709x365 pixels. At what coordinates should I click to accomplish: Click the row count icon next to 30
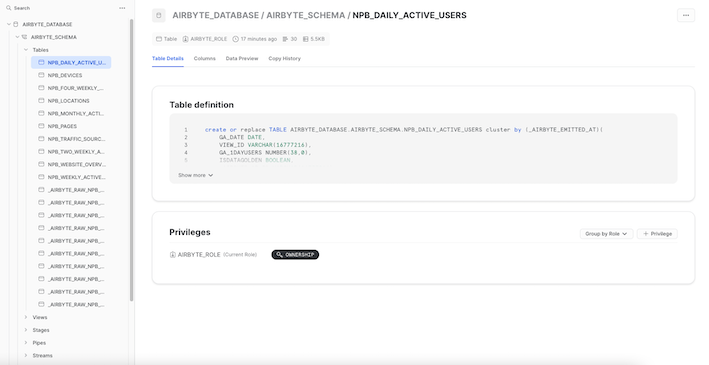click(x=285, y=39)
